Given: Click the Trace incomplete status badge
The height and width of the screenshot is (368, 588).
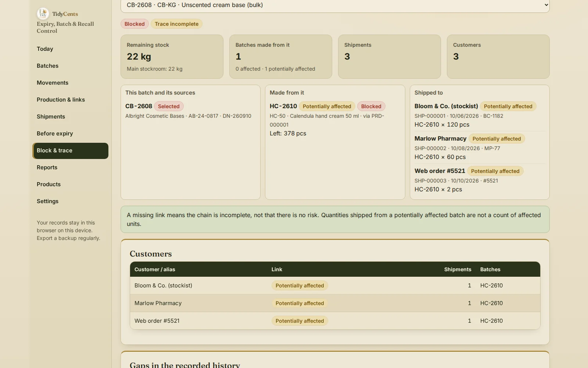Looking at the screenshot, I should click(x=176, y=24).
